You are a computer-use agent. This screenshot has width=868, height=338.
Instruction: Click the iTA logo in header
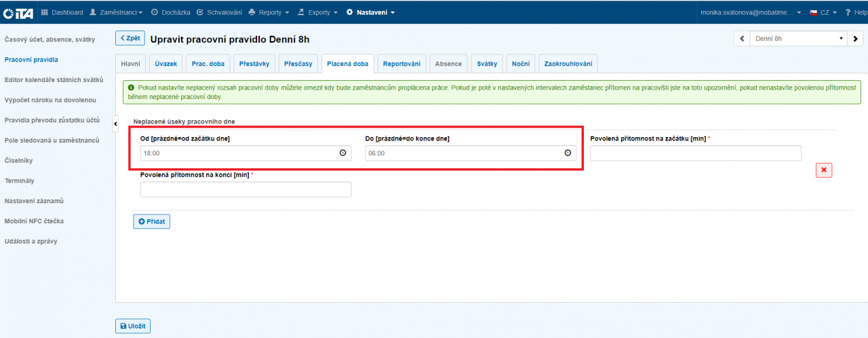click(x=18, y=12)
